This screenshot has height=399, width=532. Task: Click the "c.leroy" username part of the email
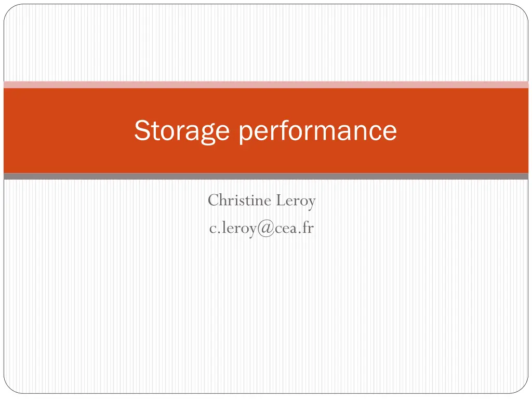(234, 227)
